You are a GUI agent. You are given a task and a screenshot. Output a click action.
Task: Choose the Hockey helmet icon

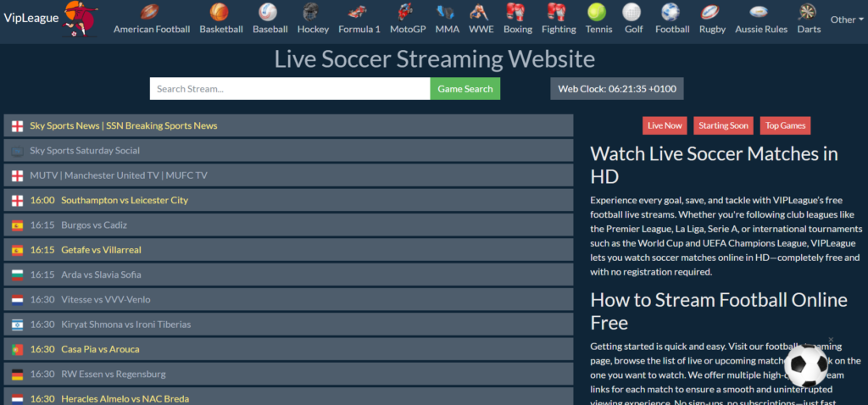[310, 12]
